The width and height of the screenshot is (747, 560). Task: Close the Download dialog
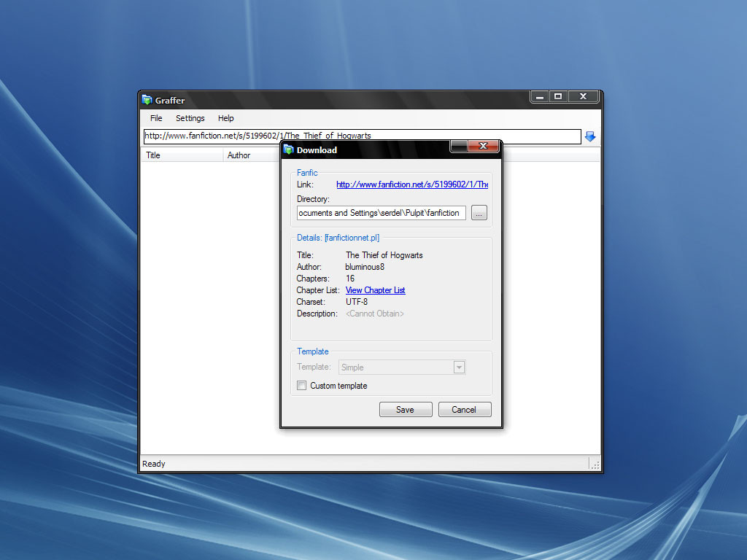pos(483,146)
